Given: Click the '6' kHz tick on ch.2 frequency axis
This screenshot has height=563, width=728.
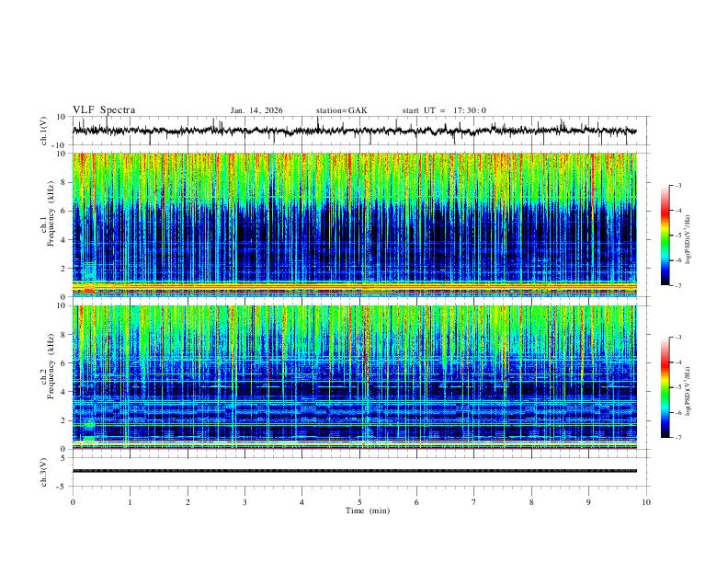Looking at the screenshot, I should (x=64, y=363).
